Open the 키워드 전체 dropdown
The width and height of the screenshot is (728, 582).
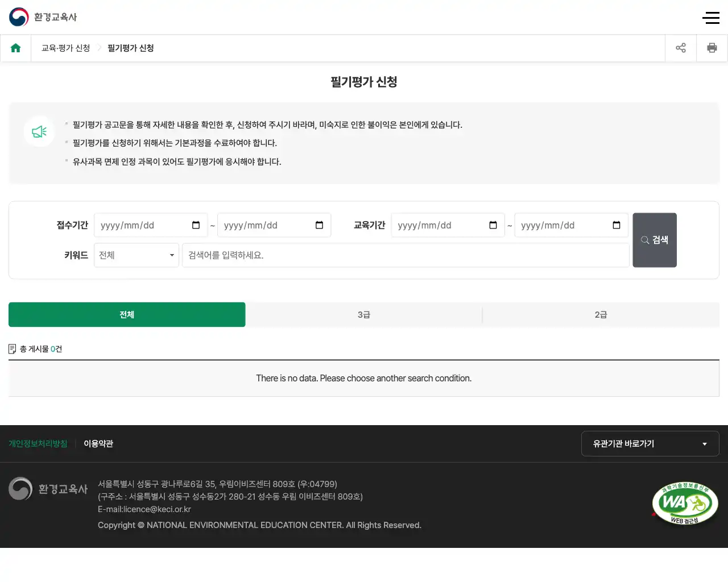(x=136, y=255)
